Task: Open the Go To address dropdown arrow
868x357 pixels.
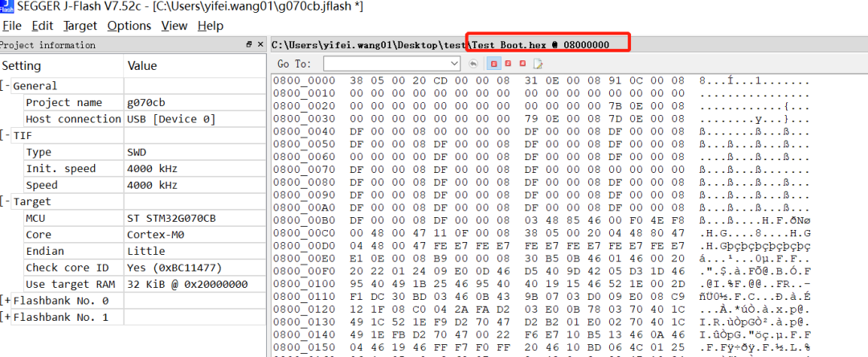Action: 454,64
